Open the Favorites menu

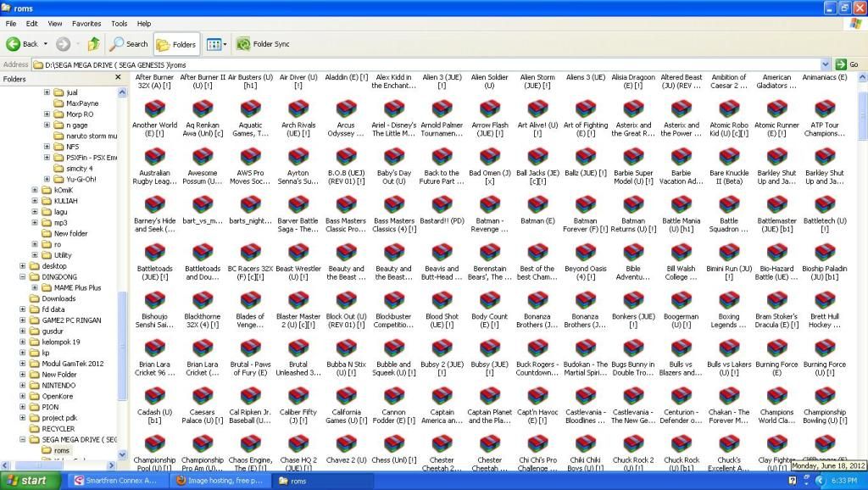tap(86, 24)
